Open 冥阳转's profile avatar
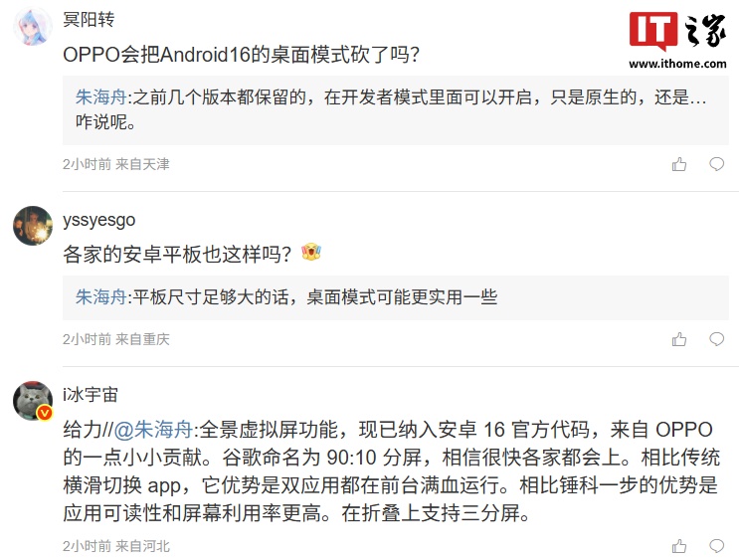Viewport: 739px width, 560px height. 33,26
